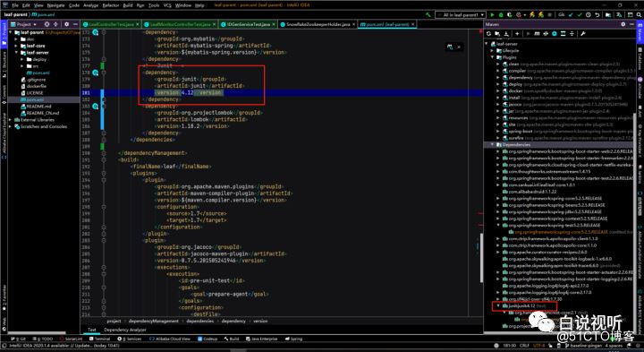Open the Refactor menu

[x=111, y=5]
